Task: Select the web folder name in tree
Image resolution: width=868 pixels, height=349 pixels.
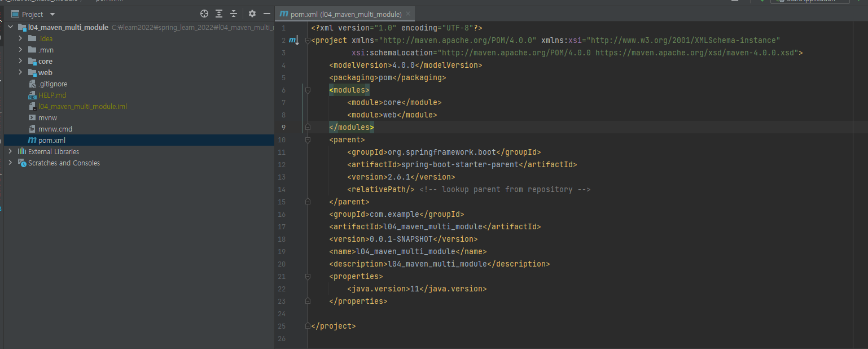Action: 45,72
